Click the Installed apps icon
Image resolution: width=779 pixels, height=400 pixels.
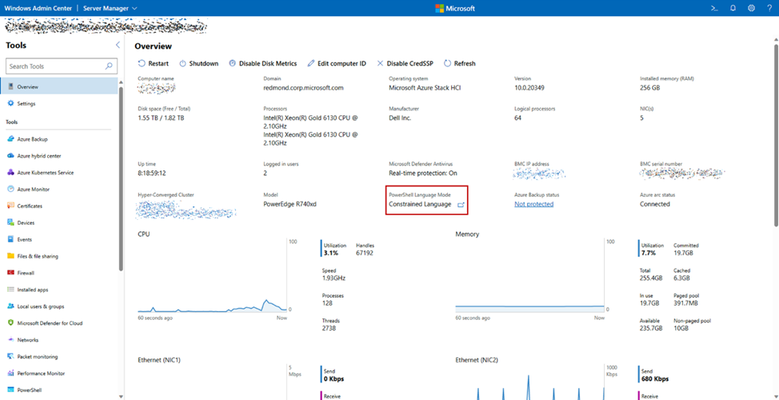pos(10,289)
